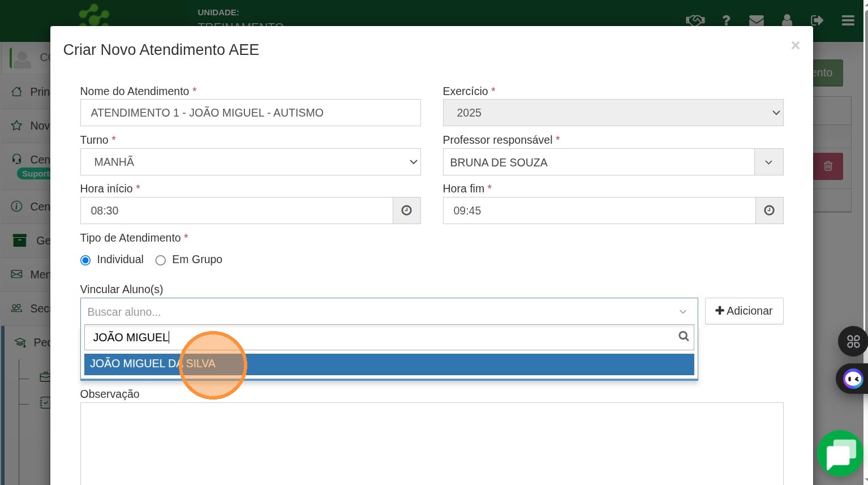The image size is (868, 485).
Task: Click the graduation cap icon in sidebar
Action: pos(20,342)
